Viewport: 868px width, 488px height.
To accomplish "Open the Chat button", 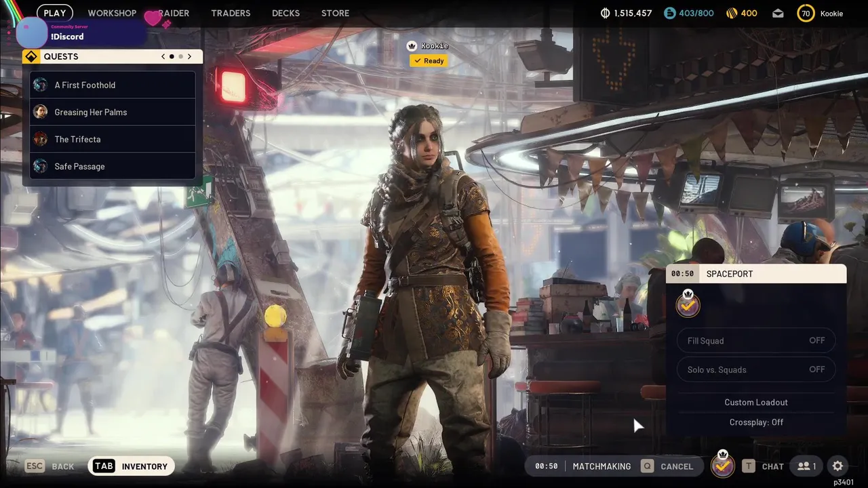I will (x=763, y=466).
